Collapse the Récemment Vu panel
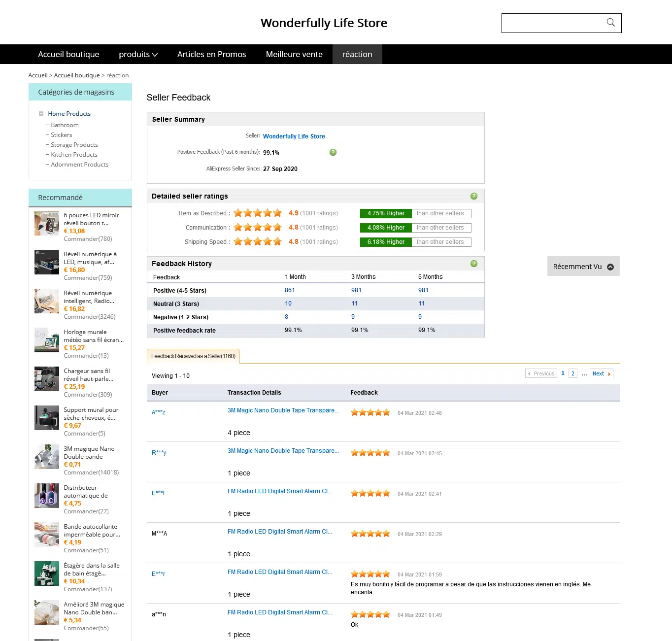The image size is (672, 641). coord(611,266)
